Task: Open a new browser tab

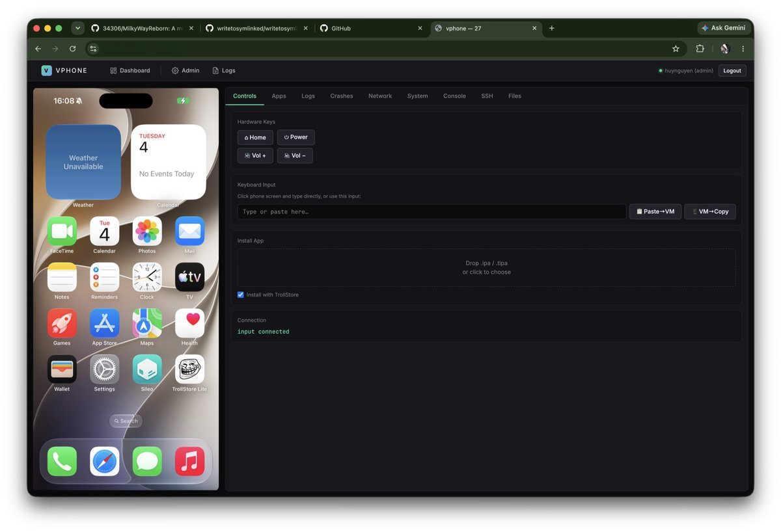Action: [x=552, y=28]
